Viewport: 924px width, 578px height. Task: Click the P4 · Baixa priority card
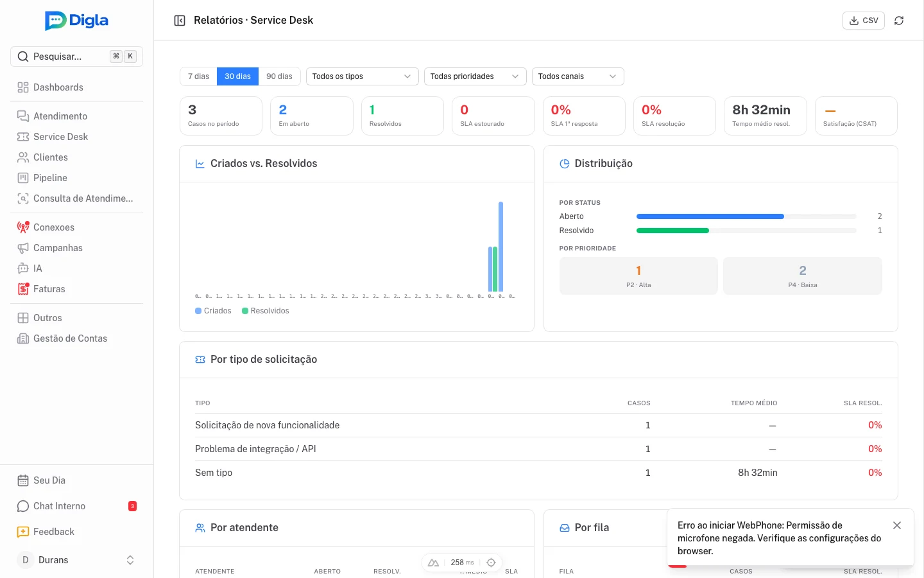click(803, 276)
